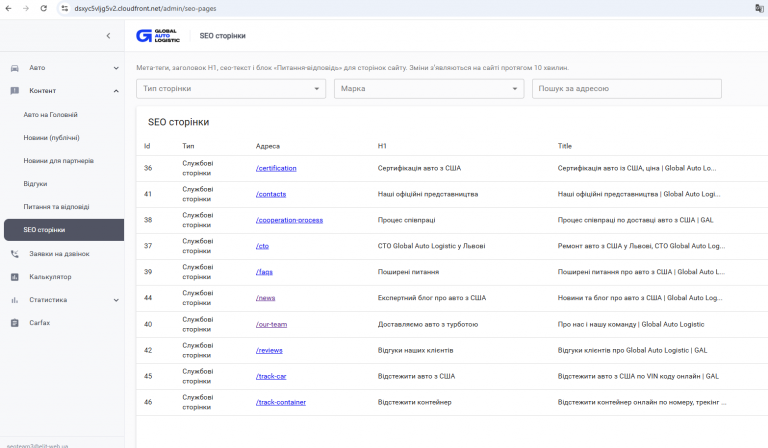
Task: Click the Global Auto Logistic logo
Action: (x=158, y=36)
